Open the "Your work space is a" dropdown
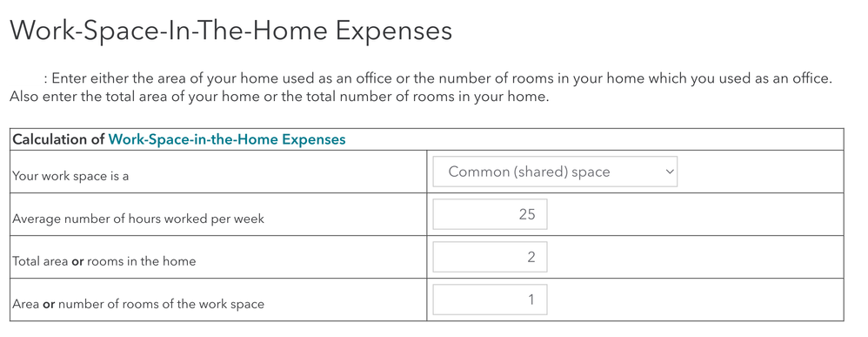 (x=555, y=172)
